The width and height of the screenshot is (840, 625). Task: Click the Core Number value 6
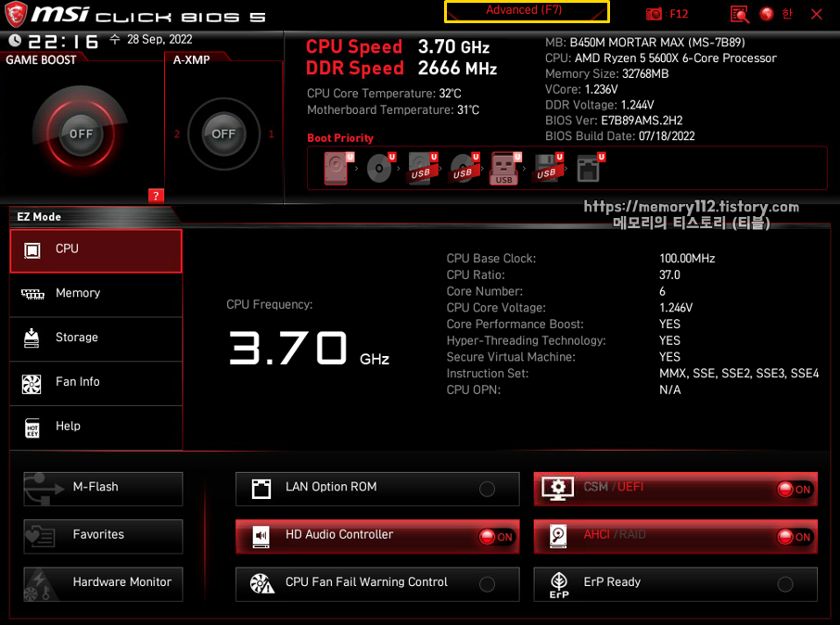(662, 291)
